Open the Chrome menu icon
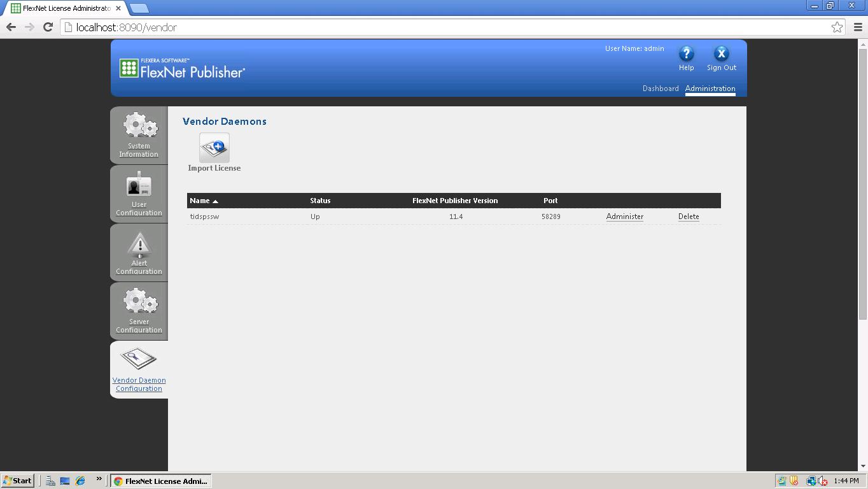This screenshot has height=489, width=868. pos(857,27)
